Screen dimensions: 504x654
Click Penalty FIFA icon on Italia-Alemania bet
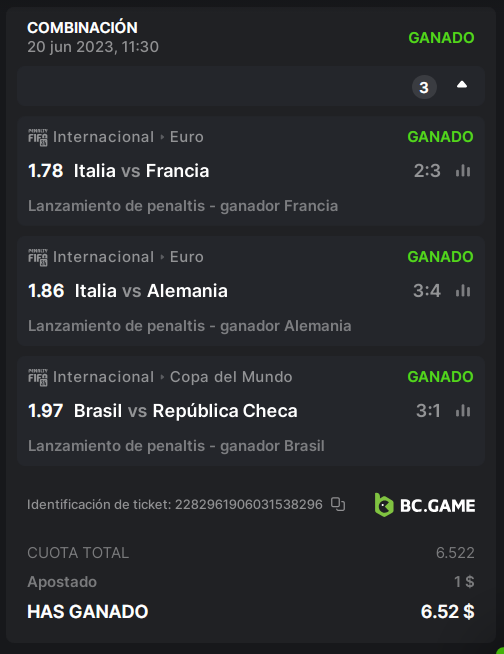click(x=38, y=257)
